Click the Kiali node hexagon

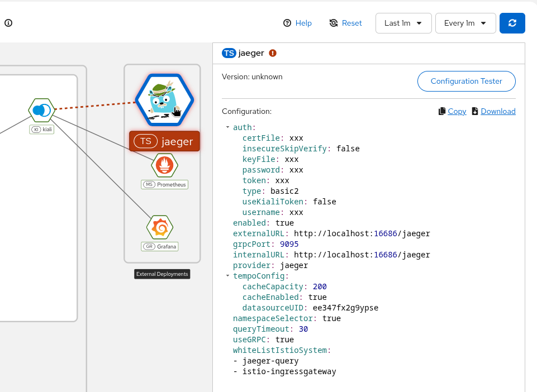42,110
